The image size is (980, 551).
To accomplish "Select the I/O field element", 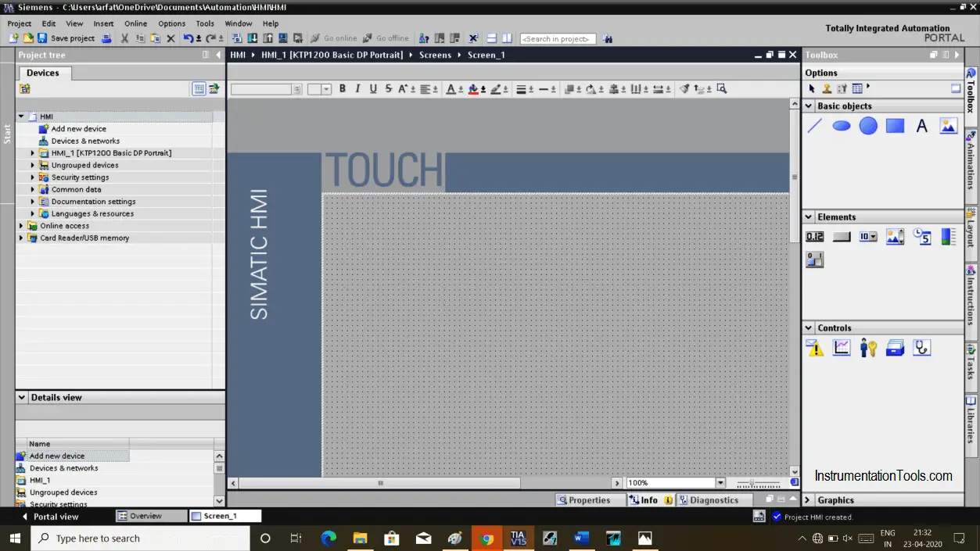I will point(815,237).
